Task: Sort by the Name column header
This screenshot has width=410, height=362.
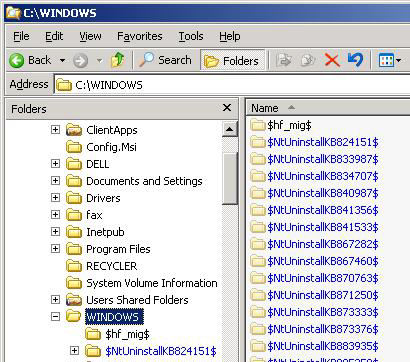Action: 328,108
